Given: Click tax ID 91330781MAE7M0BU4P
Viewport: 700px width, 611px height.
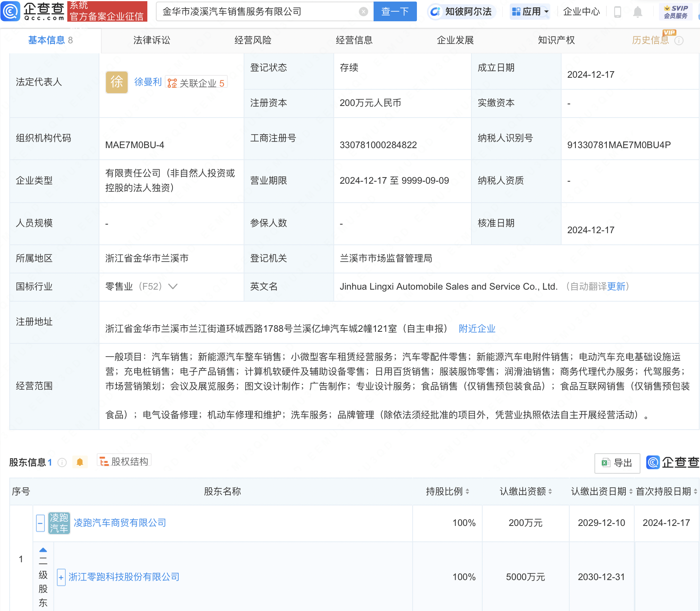Looking at the screenshot, I should click(x=619, y=145).
